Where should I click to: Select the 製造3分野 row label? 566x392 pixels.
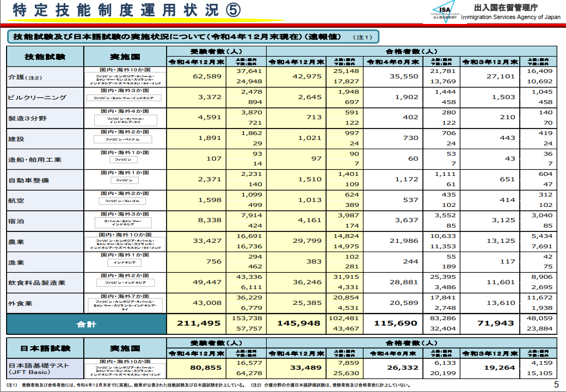[27, 118]
